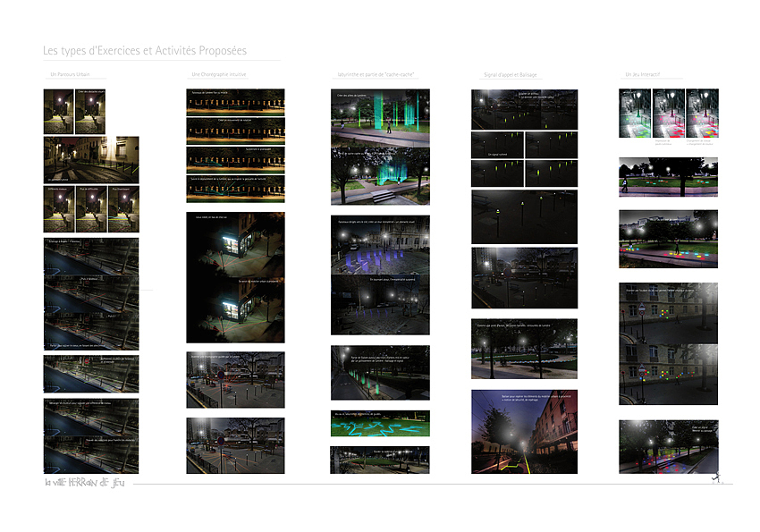
Task: Select the 'labyrinthe et partie de cache-cache' heading
Action: pyautogui.click(x=376, y=74)
